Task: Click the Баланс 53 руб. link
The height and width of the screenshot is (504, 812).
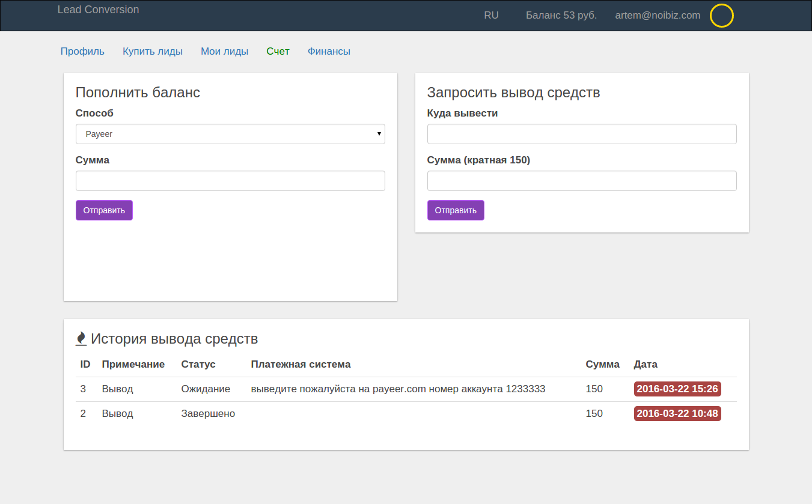Action: tap(561, 16)
